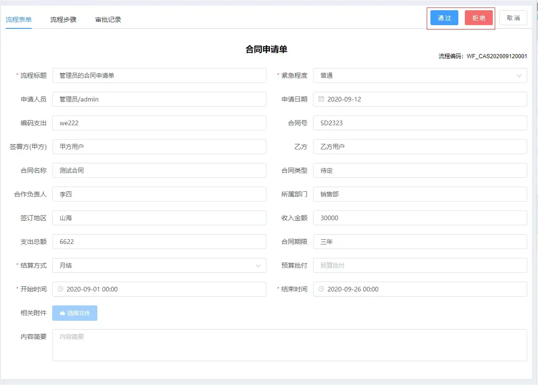Edit the 合同号 field showing SD2323
Image resolution: width=538 pixels, height=392 pixels.
[421, 122]
